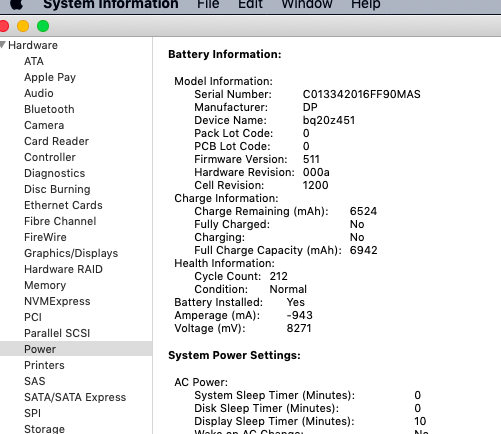Select Card Reader in the sidebar

pyautogui.click(x=56, y=141)
